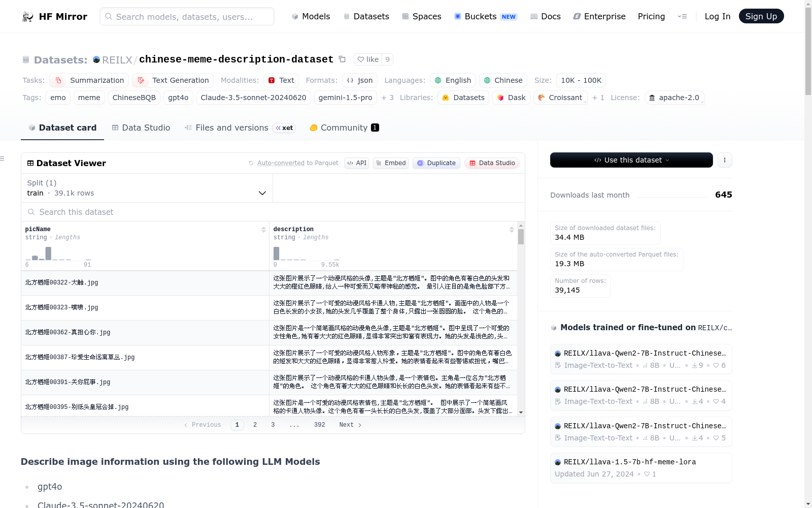Open the REILX owner link
The width and height of the screenshot is (812, 508).
click(x=117, y=60)
